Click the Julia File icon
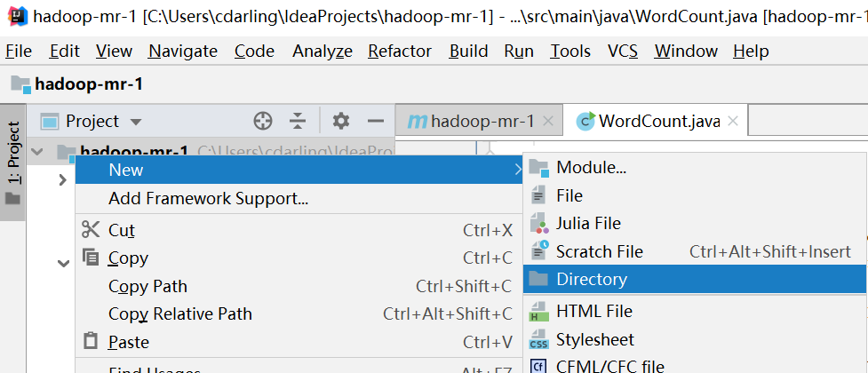Viewport: 868px width, 373px height. coord(538,224)
